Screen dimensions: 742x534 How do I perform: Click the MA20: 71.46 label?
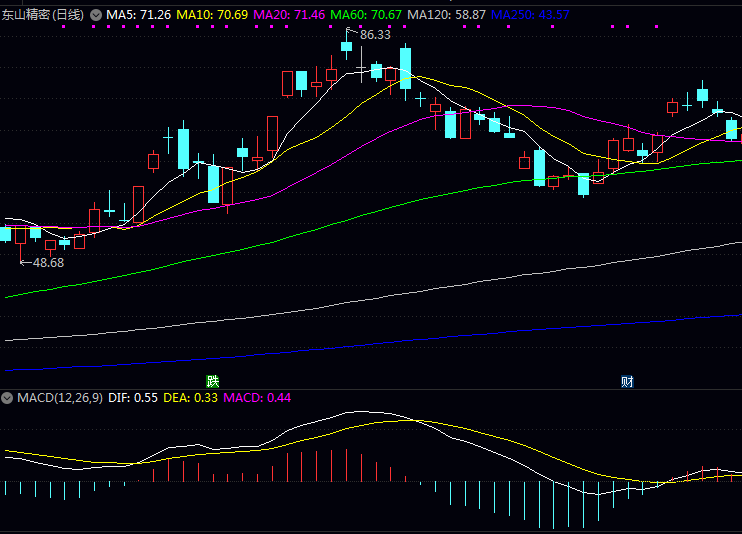point(289,15)
